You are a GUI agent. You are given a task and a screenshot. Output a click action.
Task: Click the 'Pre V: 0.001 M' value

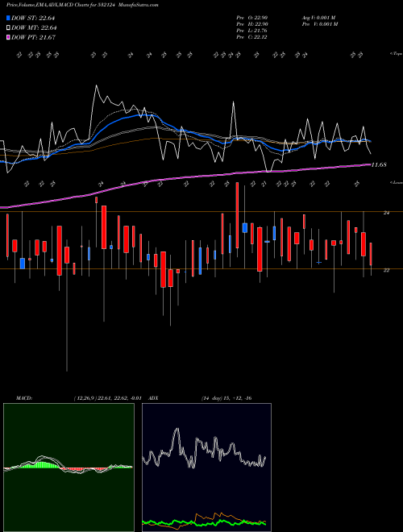(319, 24)
